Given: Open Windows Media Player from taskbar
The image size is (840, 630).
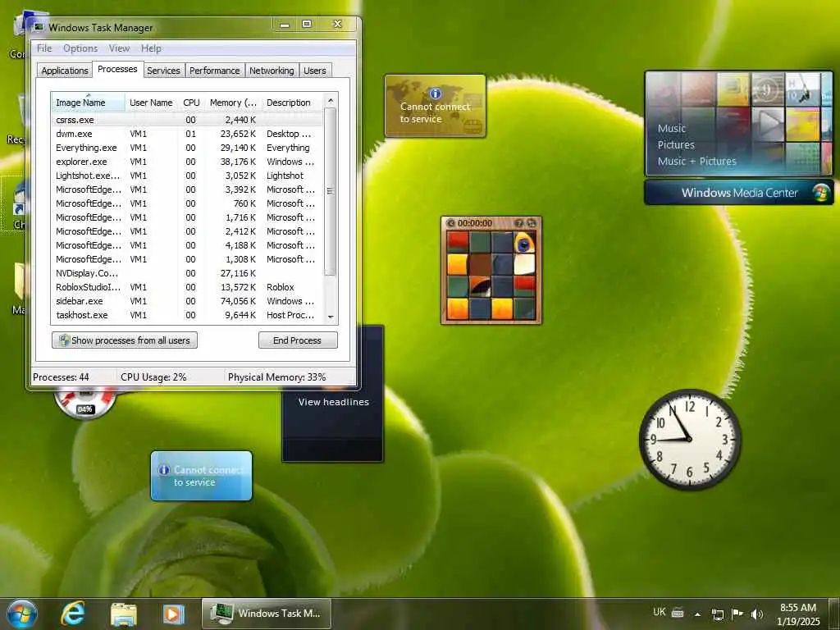Looking at the screenshot, I should [x=174, y=614].
